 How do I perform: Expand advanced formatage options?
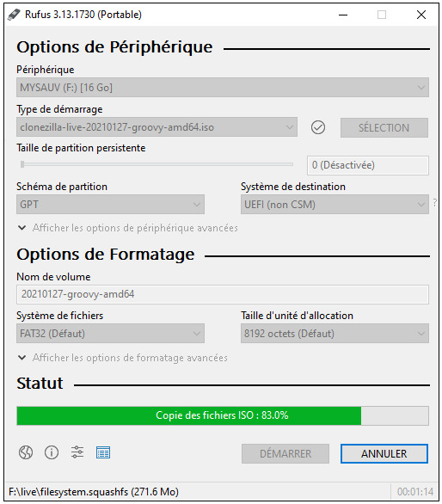(123, 358)
